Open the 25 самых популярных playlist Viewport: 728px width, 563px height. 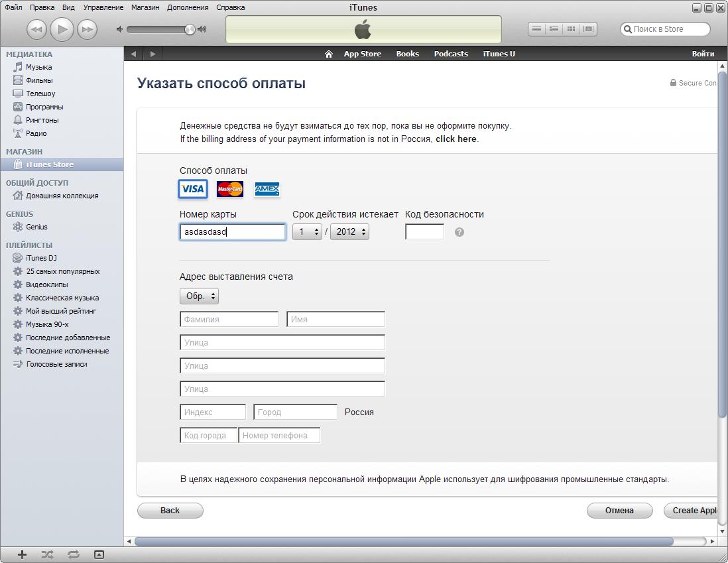[x=63, y=271]
